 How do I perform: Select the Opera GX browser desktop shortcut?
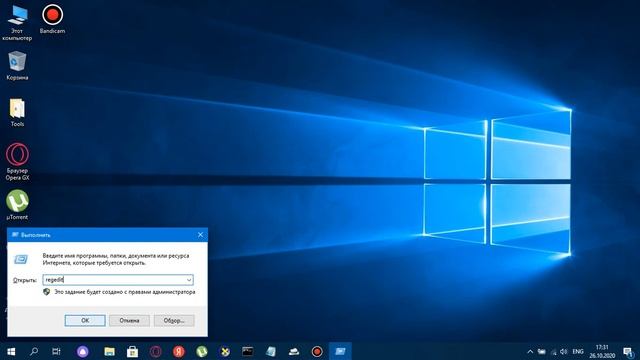[x=17, y=162]
